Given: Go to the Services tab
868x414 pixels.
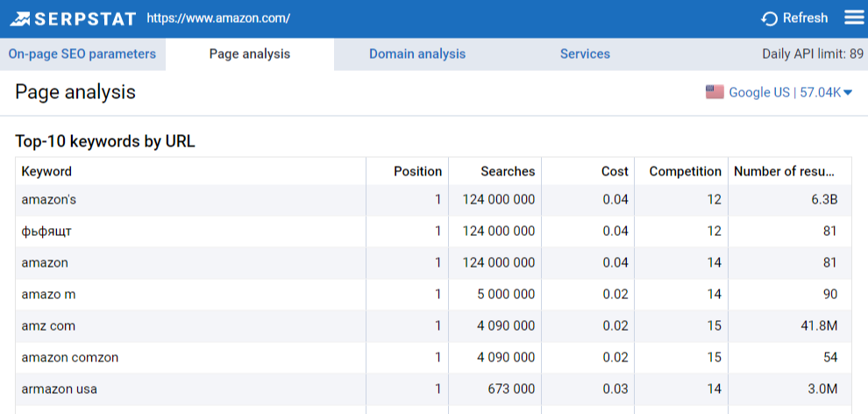Looking at the screenshot, I should (x=585, y=54).
